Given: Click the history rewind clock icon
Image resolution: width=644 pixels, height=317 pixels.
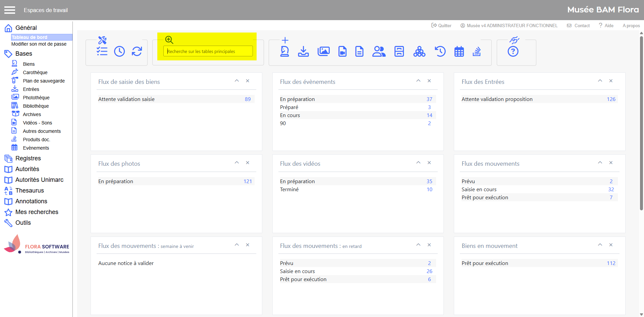Looking at the screenshot, I should click(440, 51).
